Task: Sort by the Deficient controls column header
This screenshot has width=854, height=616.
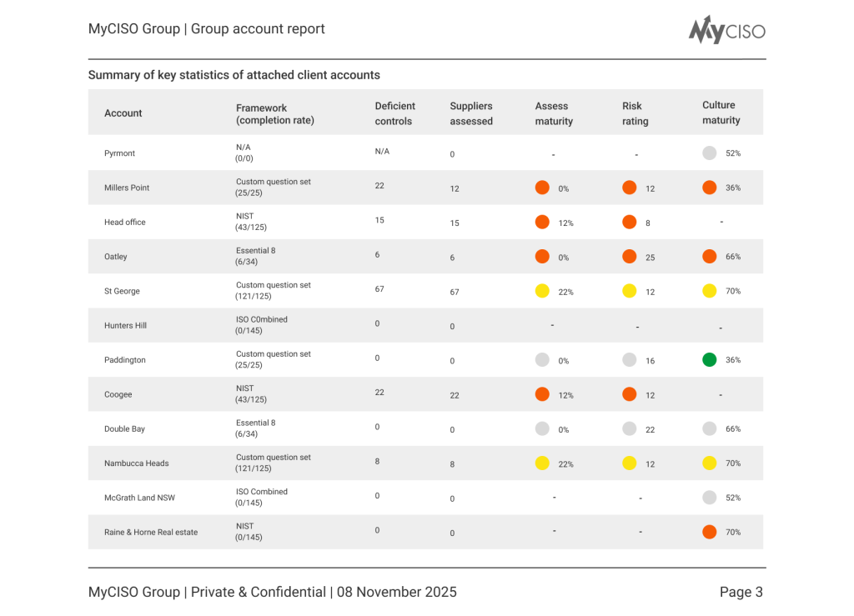Action: (394, 113)
